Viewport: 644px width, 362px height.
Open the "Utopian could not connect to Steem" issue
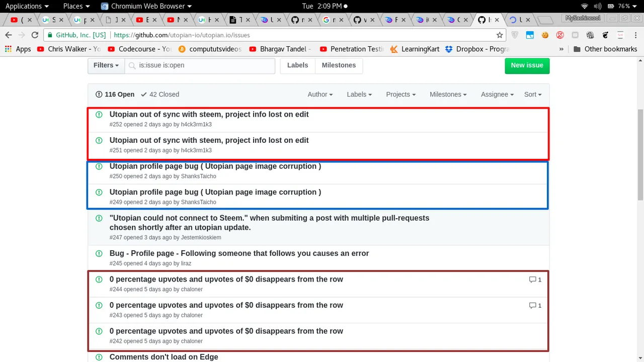[x=269, y=223]
